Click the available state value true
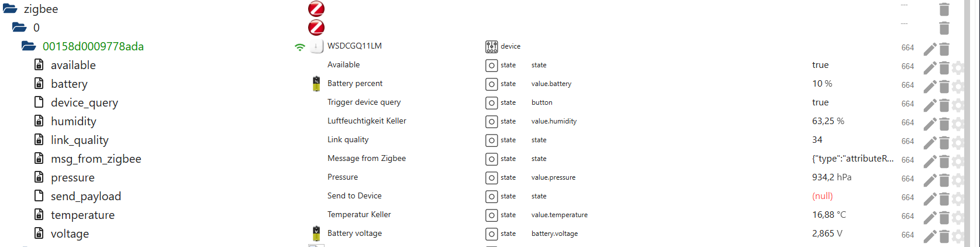This screenshot has width=980, height=247. point(820,65)
